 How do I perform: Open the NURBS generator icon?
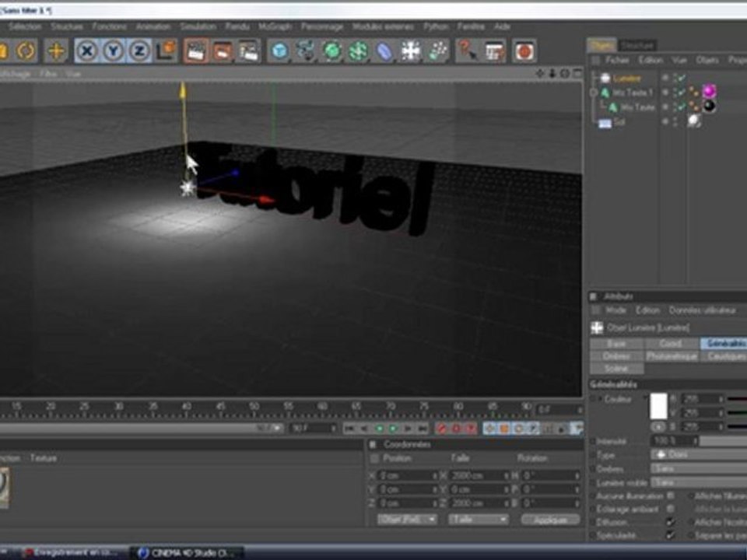[332, 51]
